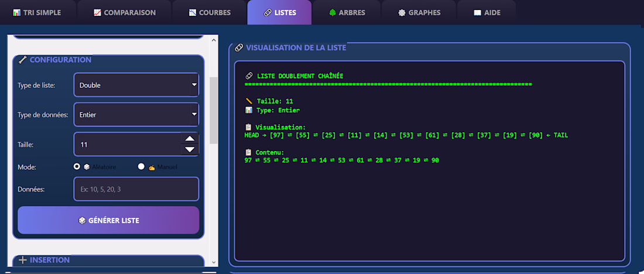
Task: Click node [90] in the visualisation
Action: pos(536,135)
